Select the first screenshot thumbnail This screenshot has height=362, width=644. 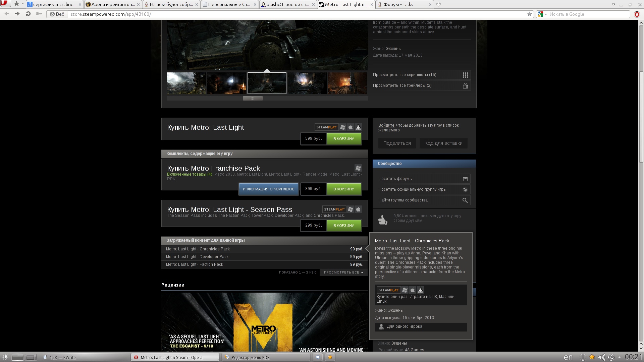click(x=186, y=83)
